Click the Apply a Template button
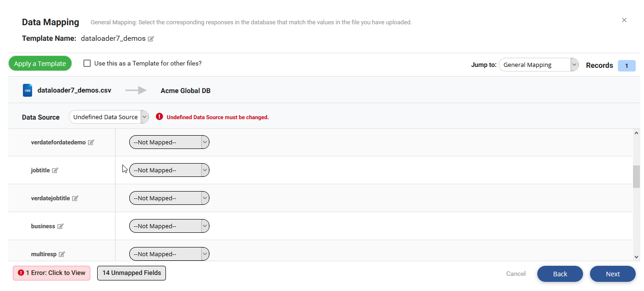The image size is (644, 291). pyautogui.click(x=40, y=64)
